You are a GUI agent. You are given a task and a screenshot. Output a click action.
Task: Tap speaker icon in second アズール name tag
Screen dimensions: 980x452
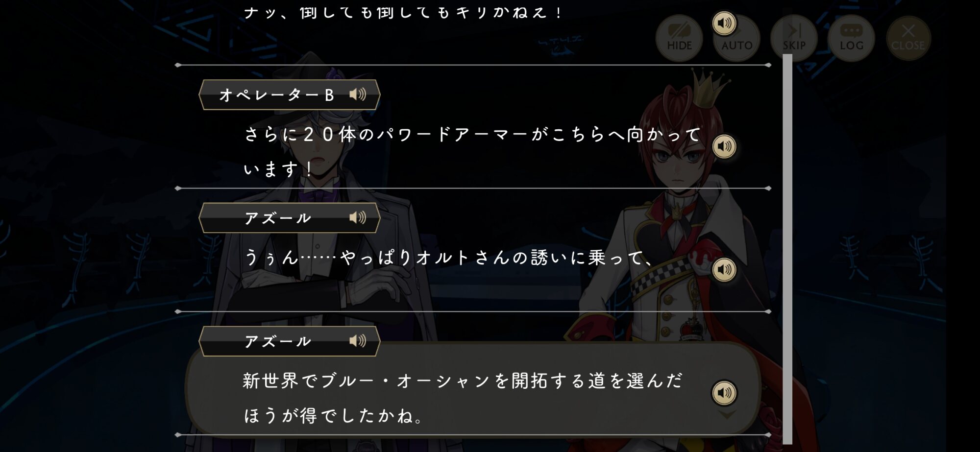click(x=358, y=341)
